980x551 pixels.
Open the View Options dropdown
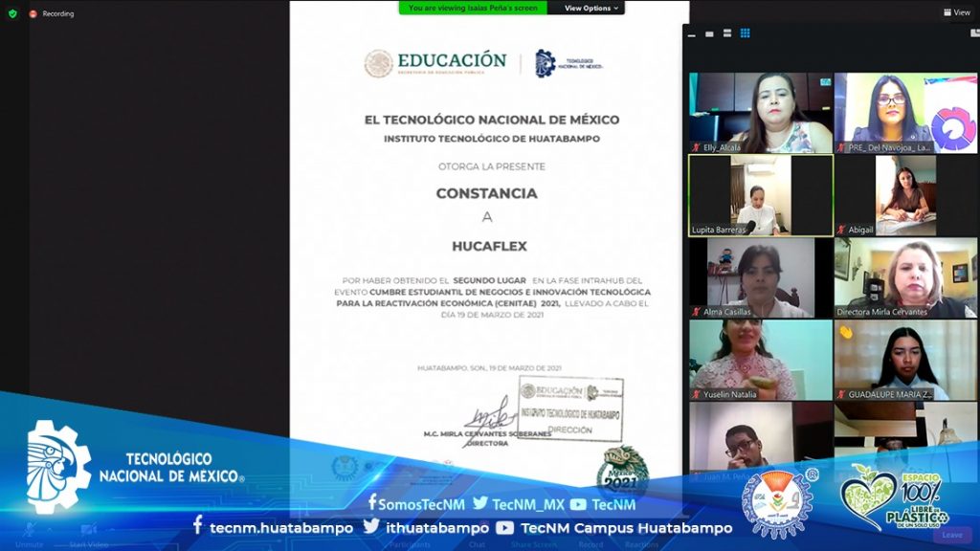[x=590, y=8]
